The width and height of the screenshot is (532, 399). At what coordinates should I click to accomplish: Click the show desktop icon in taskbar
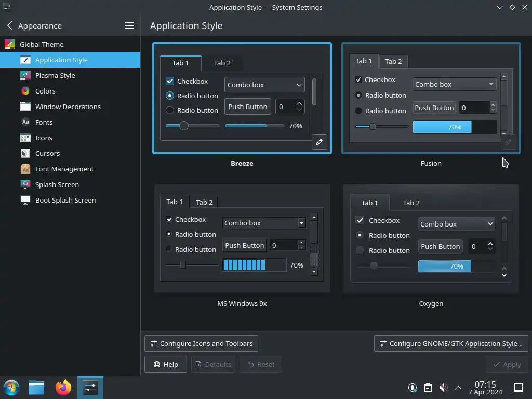coord(518,388)
